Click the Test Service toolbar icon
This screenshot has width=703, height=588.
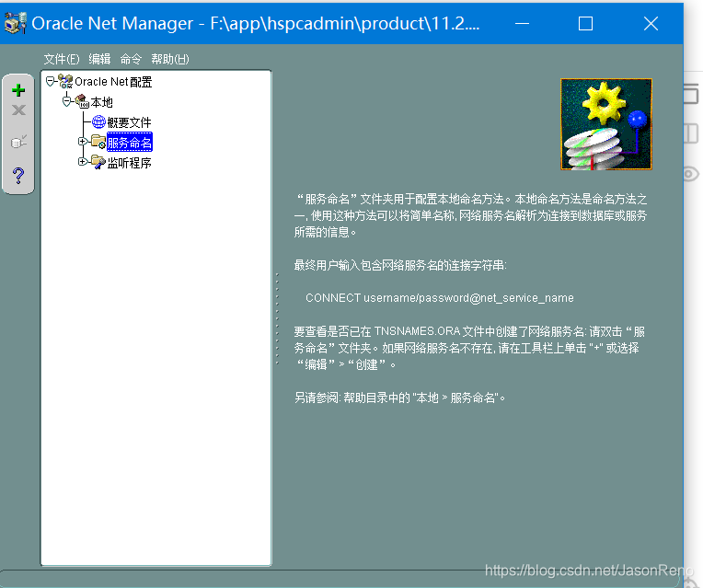(x=18, y=142)
